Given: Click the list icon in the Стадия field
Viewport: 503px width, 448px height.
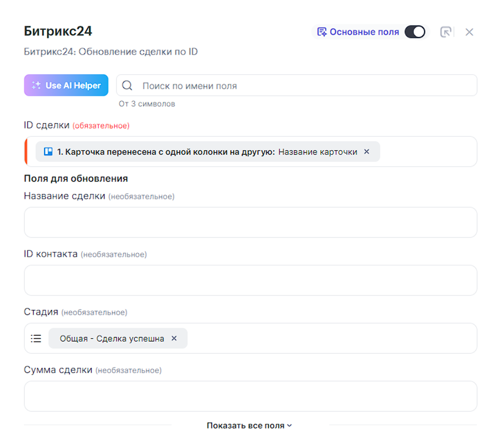Looking at the screenshot, I should click(36, 338).
